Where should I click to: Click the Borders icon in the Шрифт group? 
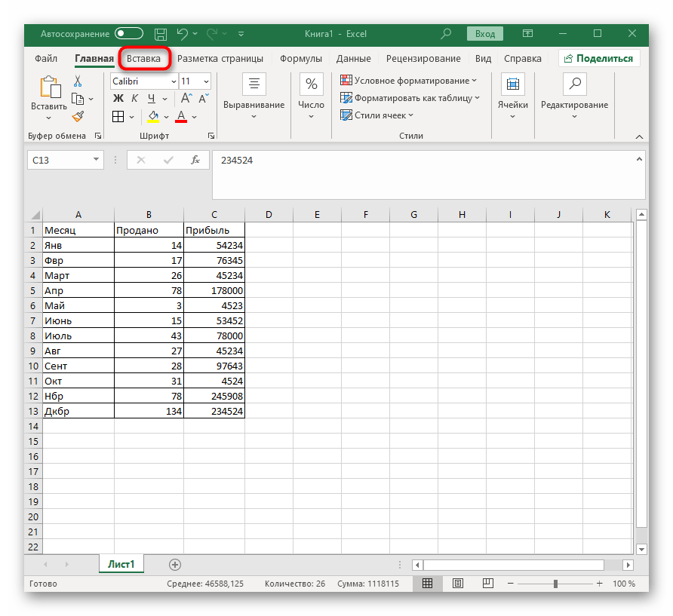coord(118,117)
